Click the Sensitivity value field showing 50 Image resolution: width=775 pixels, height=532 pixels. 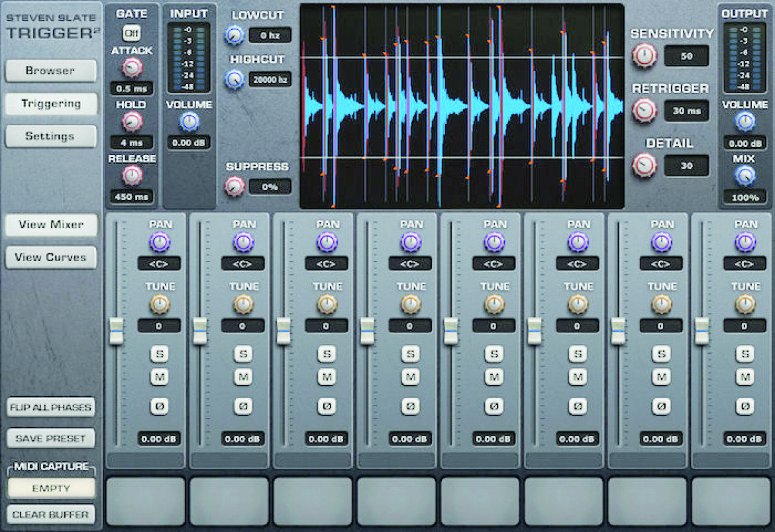tap(686, 56)
